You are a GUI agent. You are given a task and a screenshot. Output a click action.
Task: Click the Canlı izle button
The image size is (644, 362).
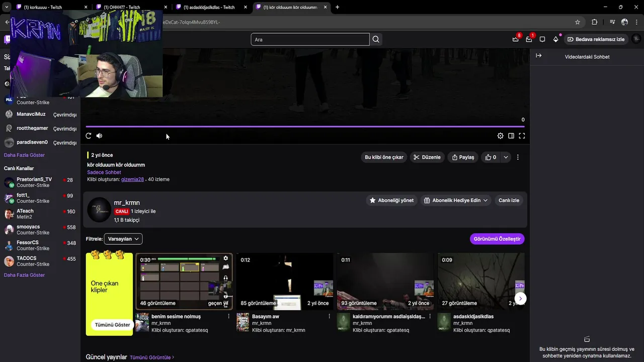pyautogui.click(x=509, y=200)
